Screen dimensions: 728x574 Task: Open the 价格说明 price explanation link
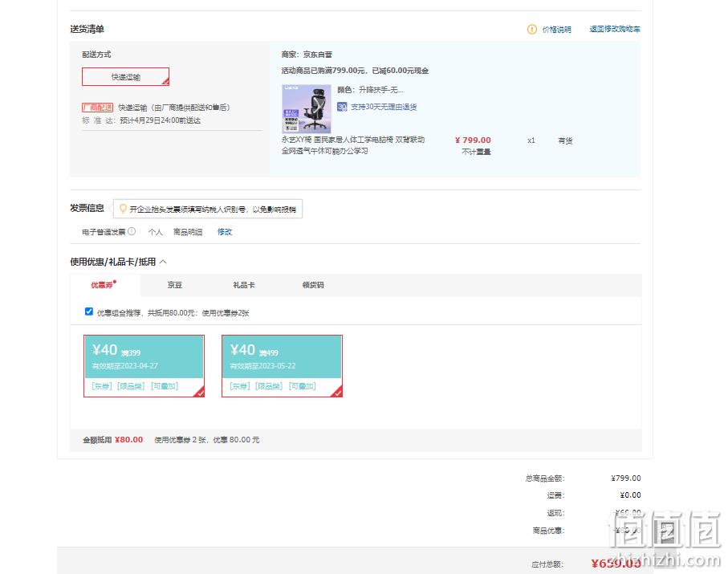click(556, 29)
